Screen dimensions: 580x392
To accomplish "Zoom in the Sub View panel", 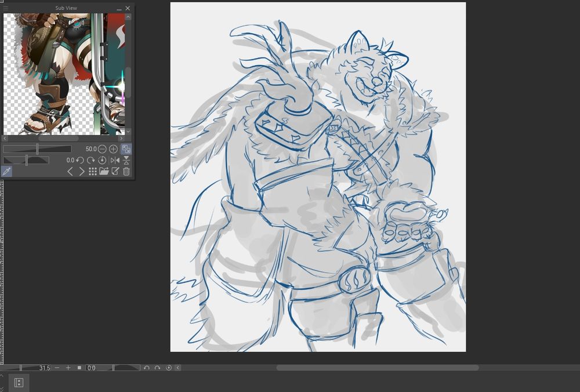I will pos(114,149).
